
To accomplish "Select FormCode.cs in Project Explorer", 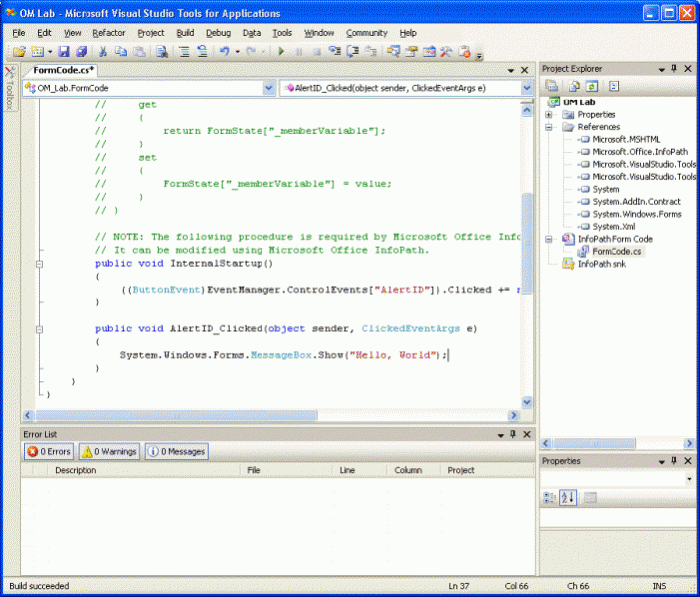I will 616,251.
